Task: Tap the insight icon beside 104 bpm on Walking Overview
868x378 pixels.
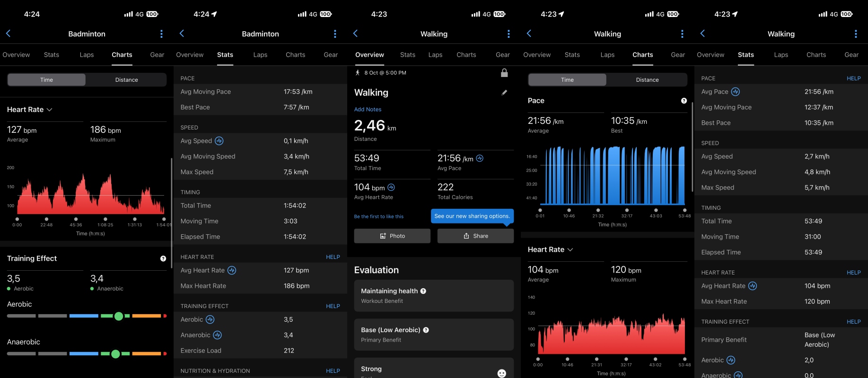Action: pyautogui.click(x=391, y=188)
